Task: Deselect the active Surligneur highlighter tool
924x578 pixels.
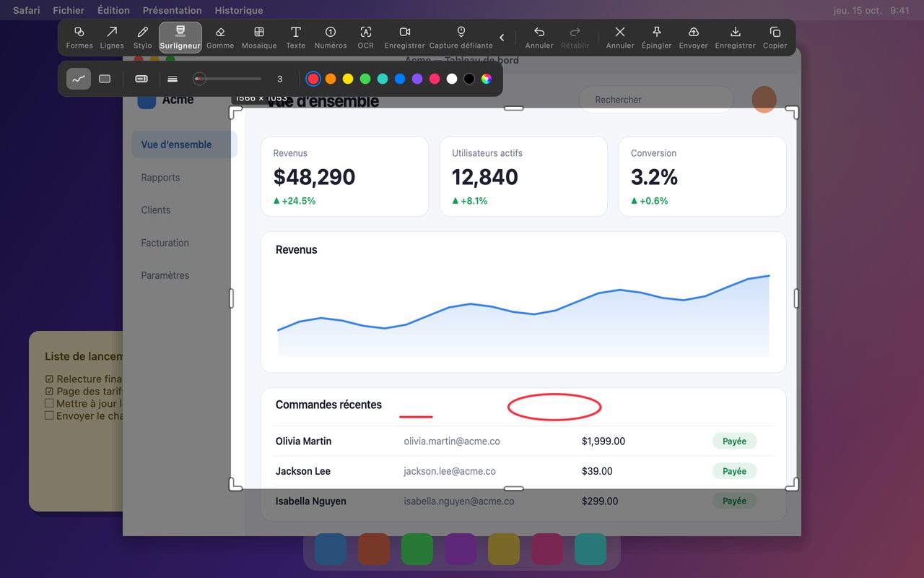Action: click(x=180, y=37)
